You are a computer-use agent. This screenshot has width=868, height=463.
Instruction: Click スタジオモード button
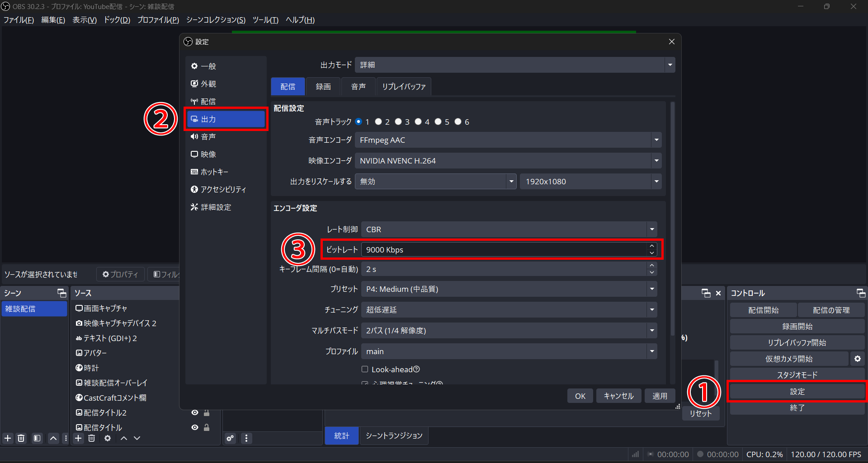pyautogui.click(x=797, y=375)
